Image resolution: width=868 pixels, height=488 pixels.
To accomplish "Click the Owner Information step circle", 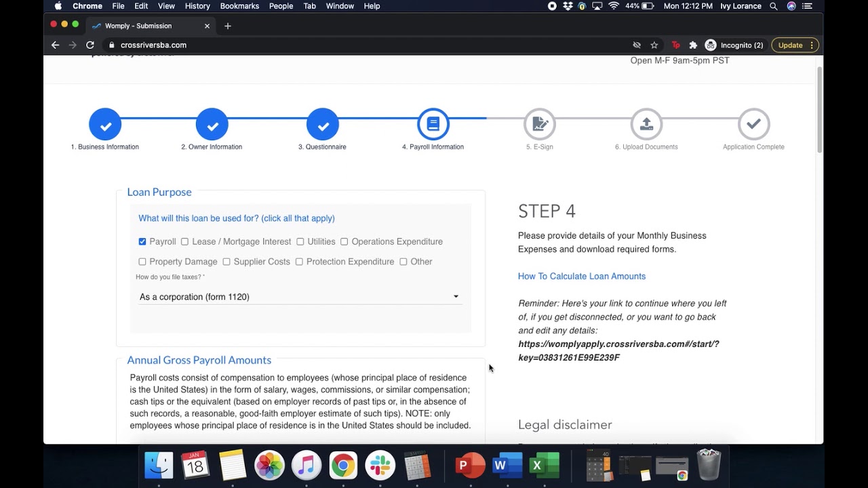I will pyautogui.click(x=212, y=125).
